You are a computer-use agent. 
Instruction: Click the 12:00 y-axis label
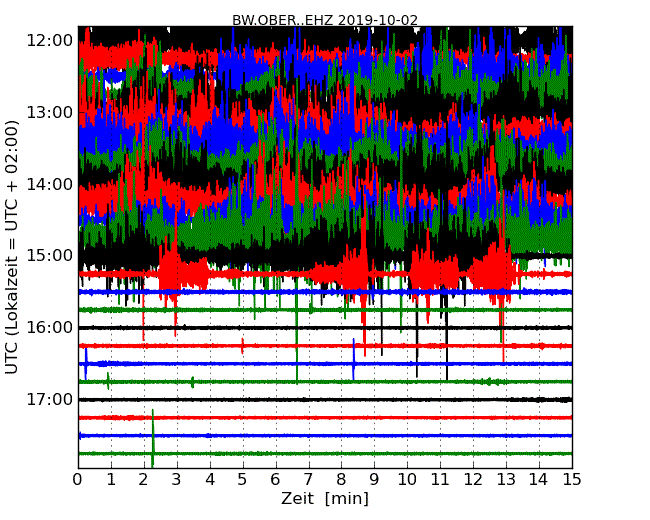point(50,41)
